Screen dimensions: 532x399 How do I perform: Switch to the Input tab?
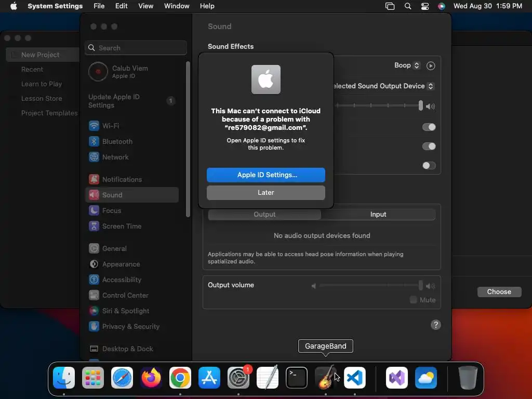click(x=378, y=215)
